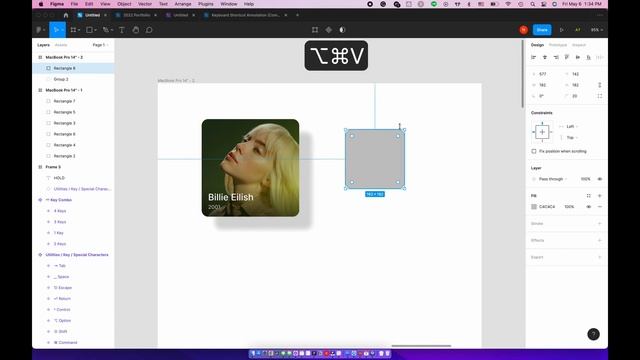Click the Align horizontal centers icon
Viewport: 640px width, 360px height.
(544, 58)
